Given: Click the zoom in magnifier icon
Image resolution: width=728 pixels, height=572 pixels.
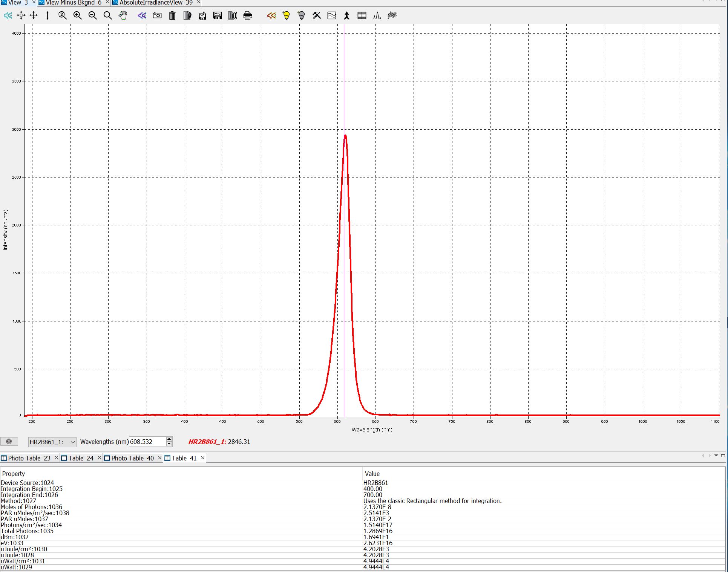Looking at the screenshot, I should tap(77, 15).
